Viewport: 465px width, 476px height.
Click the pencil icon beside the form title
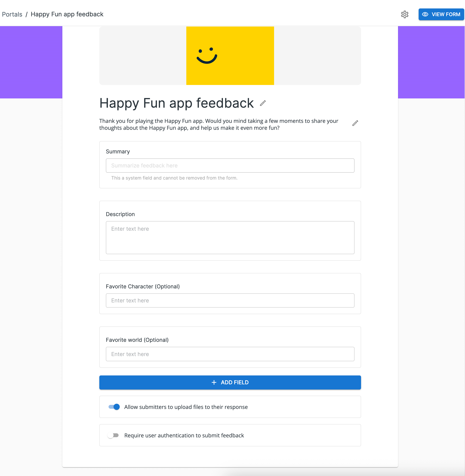[263, 103]
